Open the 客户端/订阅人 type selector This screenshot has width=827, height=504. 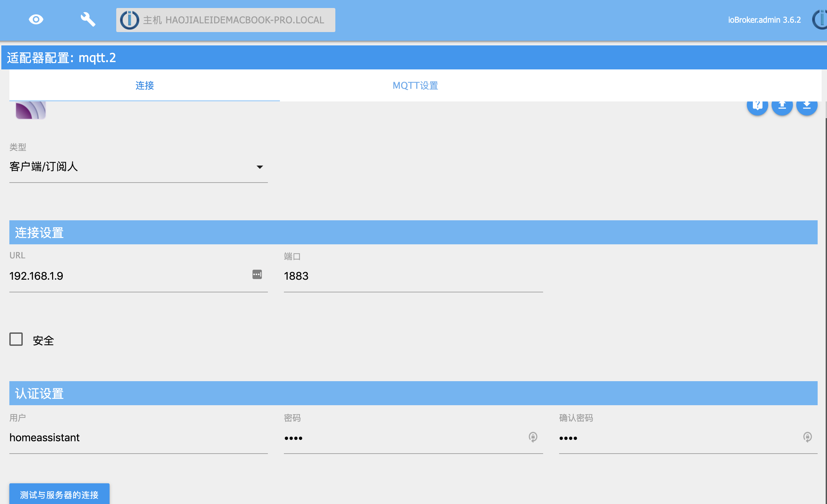(134, 167)
